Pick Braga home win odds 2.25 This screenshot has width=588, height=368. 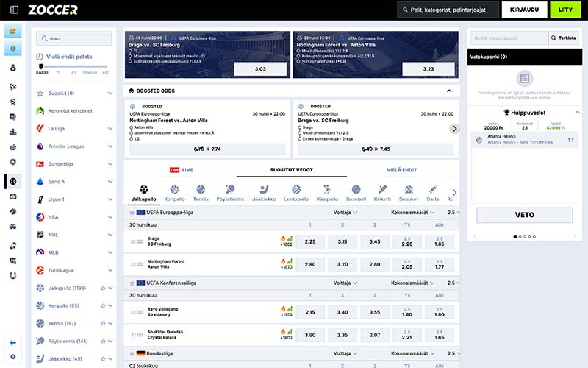(x=310, y=242)
